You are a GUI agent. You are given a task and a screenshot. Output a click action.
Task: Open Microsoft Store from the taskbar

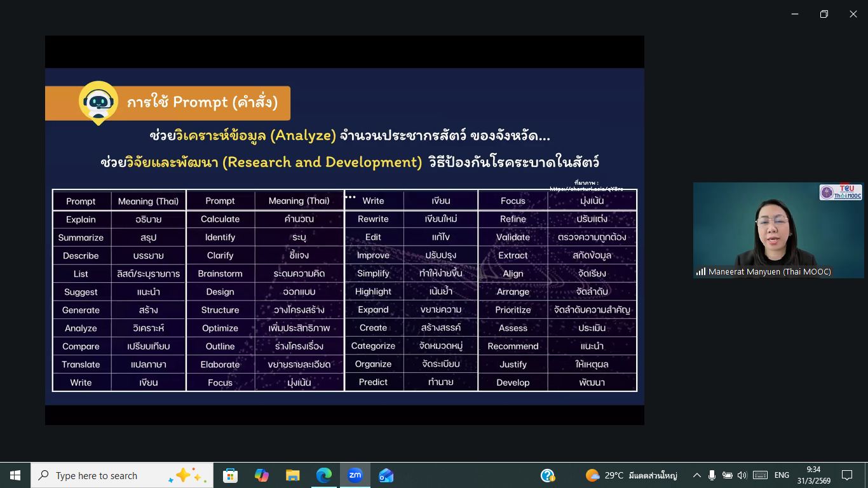coord(230,475)
